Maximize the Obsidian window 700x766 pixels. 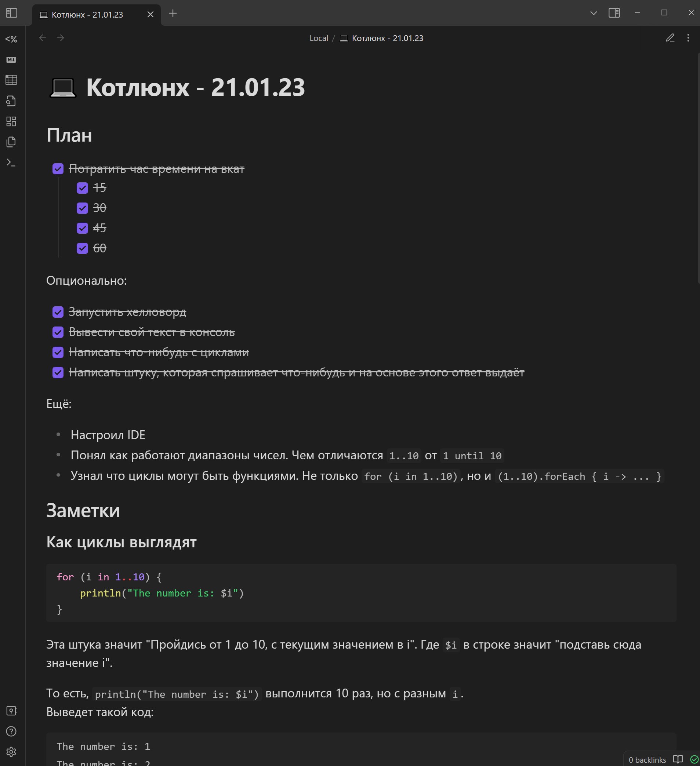pyautogui.click(x=664, y=13)
